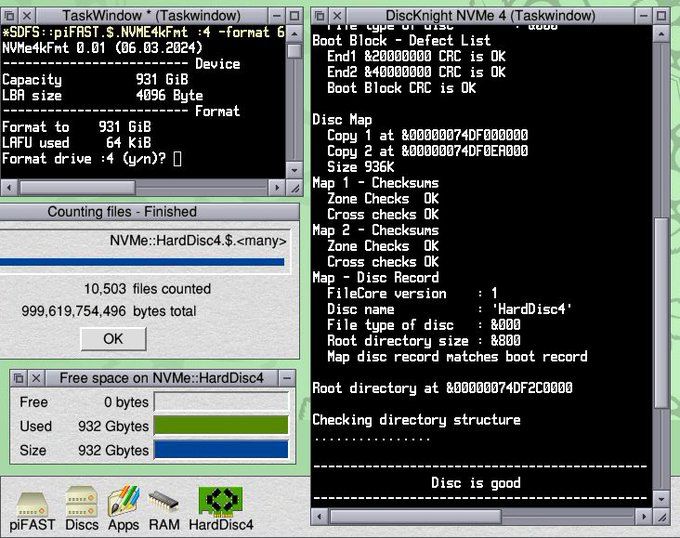This screenshot has width=680, height=538.
Task: Click the TaskWindow title bar
Action: 151,16
